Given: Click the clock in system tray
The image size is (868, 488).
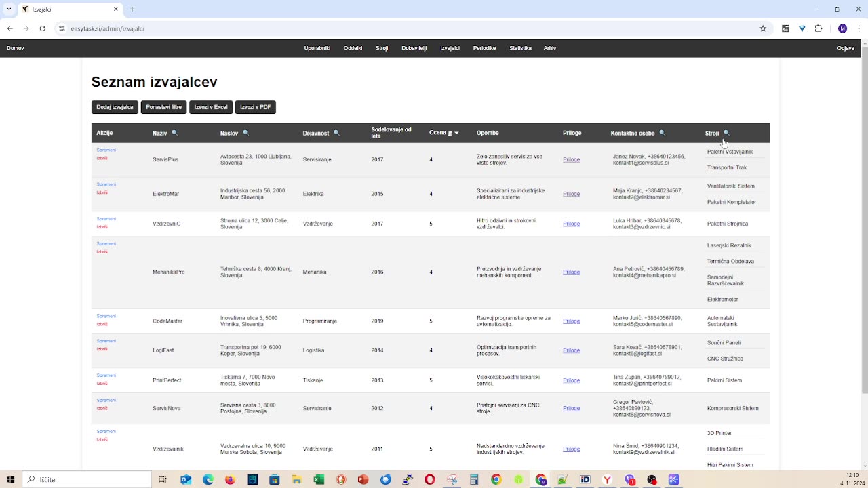Looking at the screenshot, I should [852, 479].
